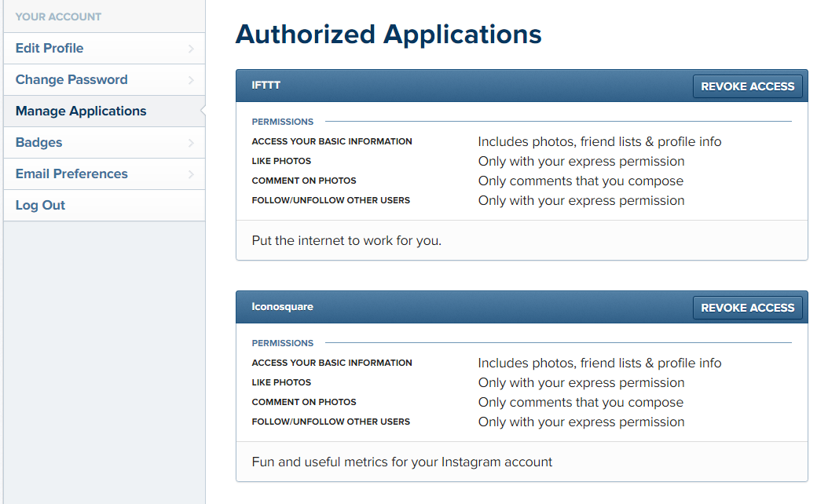Click the chevron arrow beside Badges
Screen dimensions: 828x504
pyautogui.click(x=191, y=143)
